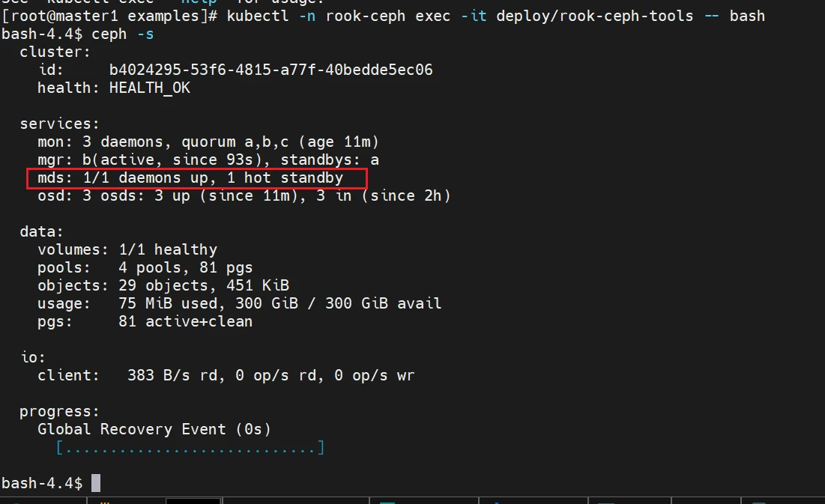The width and height of the screenshot is (825, 504).
Task: Click the mon quorum a,b,c line
Action: click(x=208, y=142)
